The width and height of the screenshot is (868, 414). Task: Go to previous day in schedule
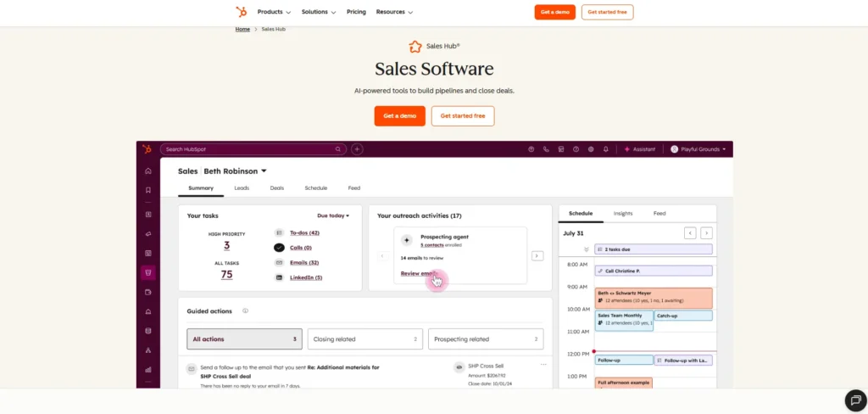click(x=690, y=233)
